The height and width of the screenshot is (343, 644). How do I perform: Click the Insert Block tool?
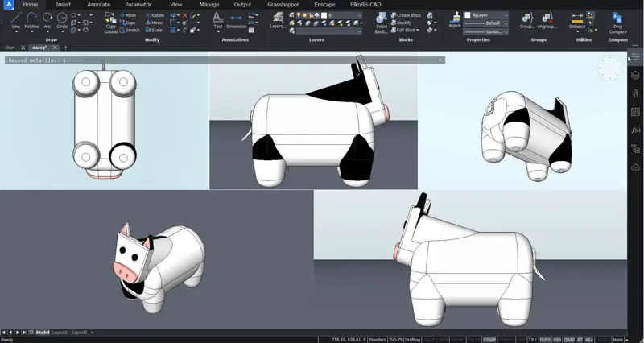[382, 23]
